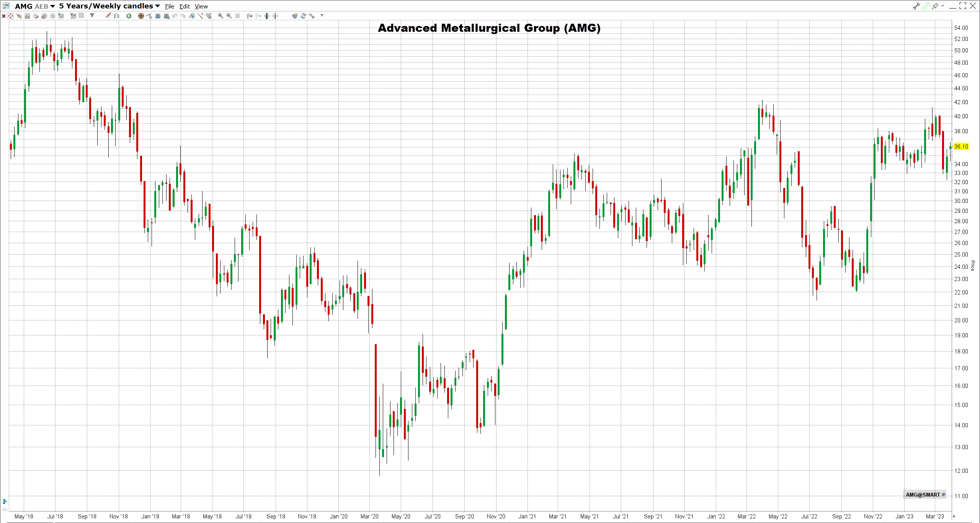Click the undo arrow in the toolbar
Image resolution: width=980 pixels, height=523 pixels.
click(175, 16)
